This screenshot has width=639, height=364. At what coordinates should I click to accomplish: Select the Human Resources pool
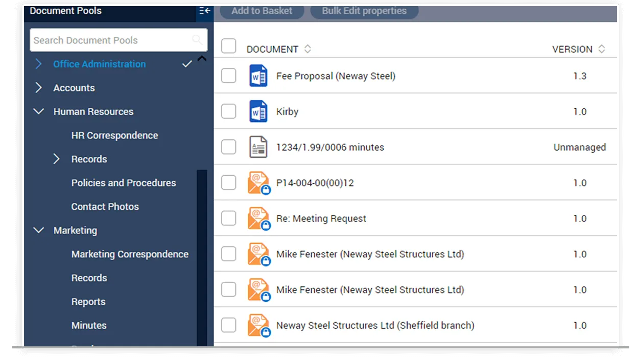pos(93,111)
